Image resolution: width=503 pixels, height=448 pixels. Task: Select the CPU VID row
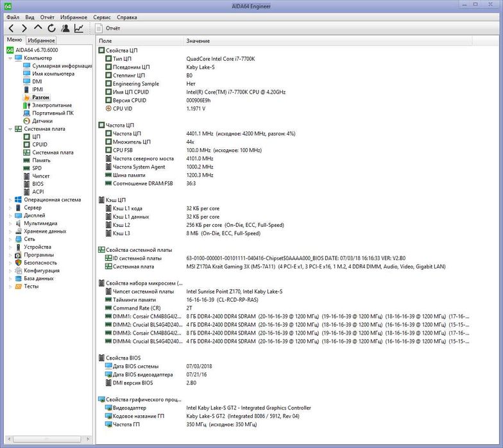tap(284, 109)
